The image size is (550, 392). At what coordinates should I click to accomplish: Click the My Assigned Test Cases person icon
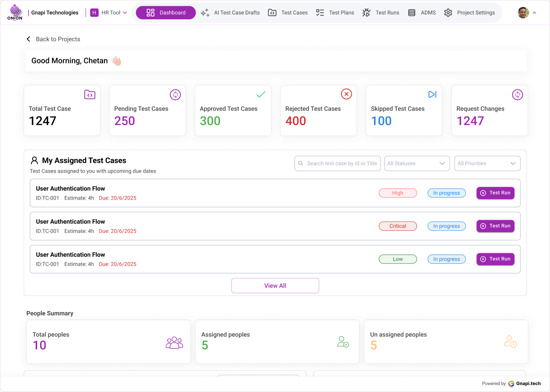(x=34, y=160)
